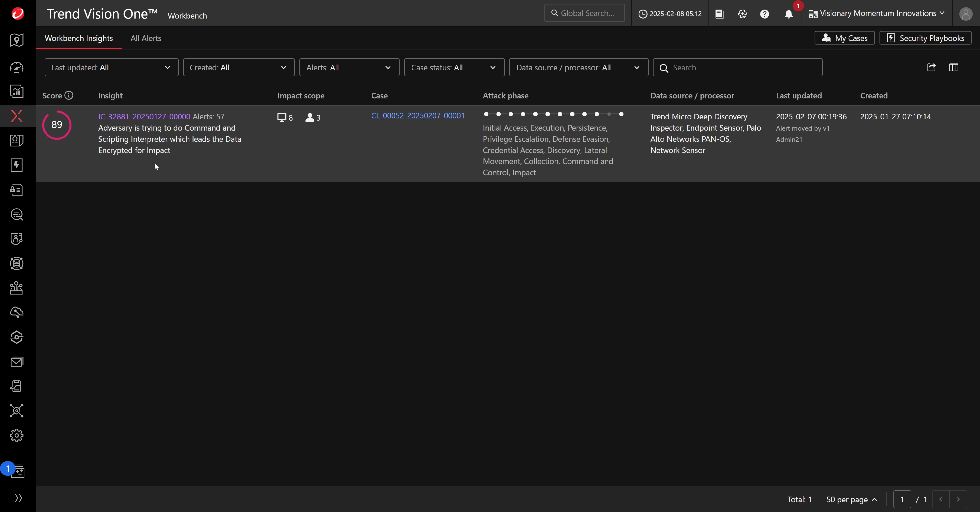980x512 pixels.
Task: Click the Trend Micro logo icon
Action: [17, 13]
